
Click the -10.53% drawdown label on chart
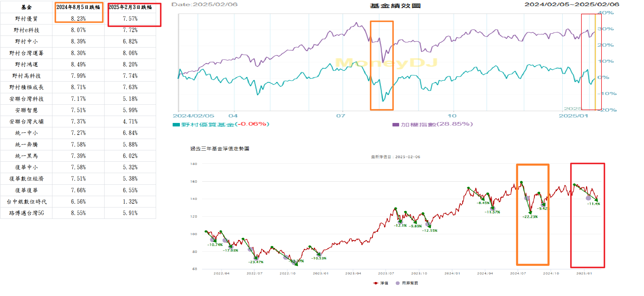click(x=319, y=258)
